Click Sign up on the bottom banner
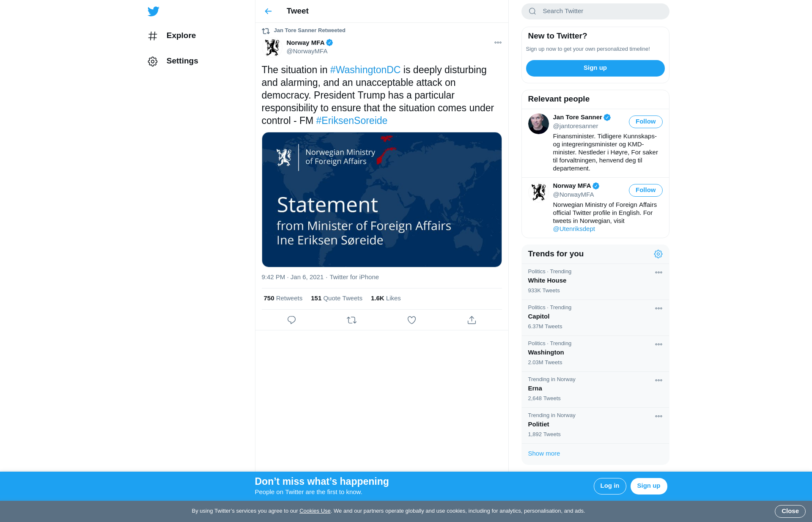This screenshot has height=522, width=812. pos(648,486)
